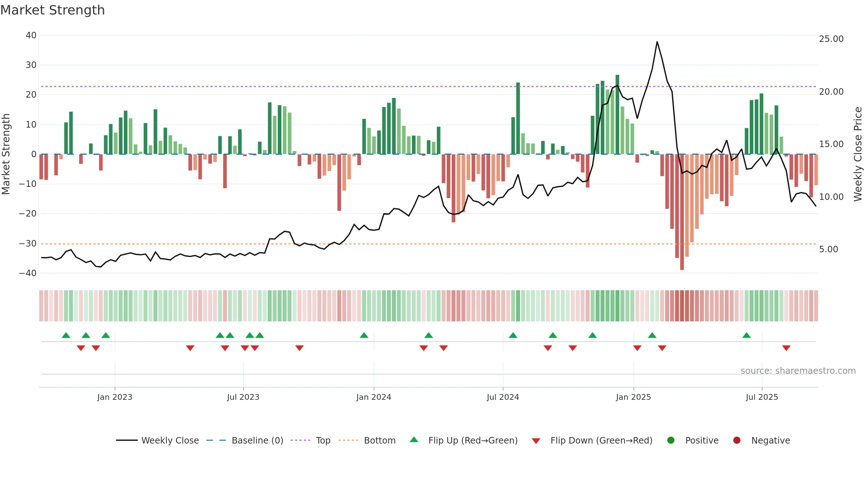This screenshot has height=488, width=868.
Task: Click the Market Strength y-axis title
Action: 6,154
